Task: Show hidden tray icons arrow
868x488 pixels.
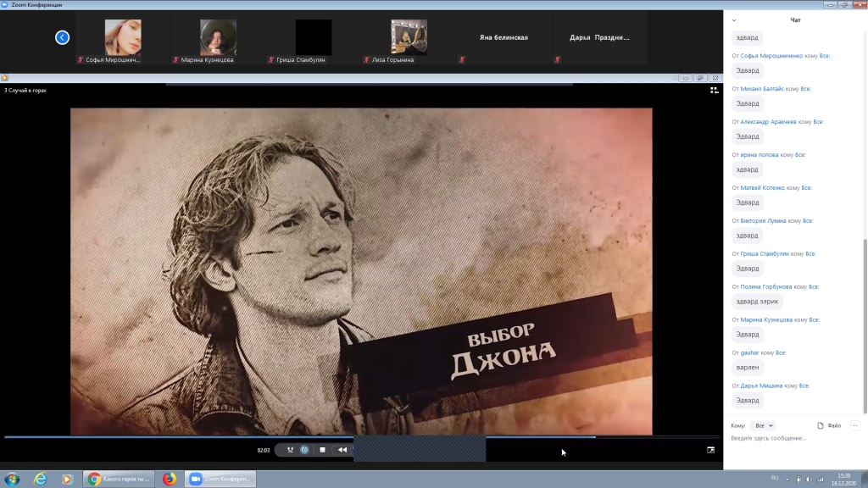Action: (787, 480)
